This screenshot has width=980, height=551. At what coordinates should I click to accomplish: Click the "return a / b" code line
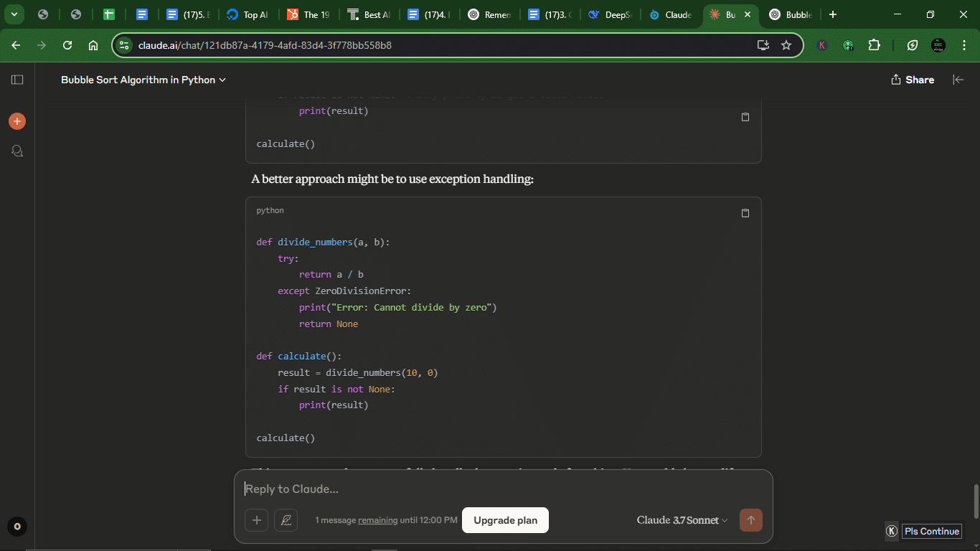click(331, 275)
